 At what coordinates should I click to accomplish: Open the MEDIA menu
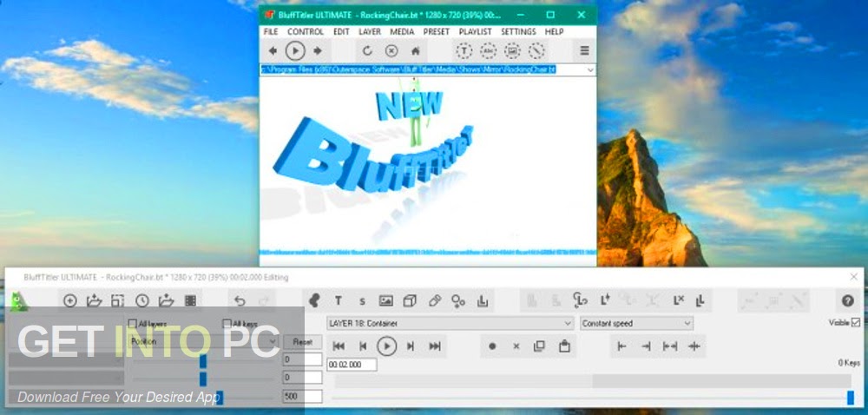click(x=402, y=31)
